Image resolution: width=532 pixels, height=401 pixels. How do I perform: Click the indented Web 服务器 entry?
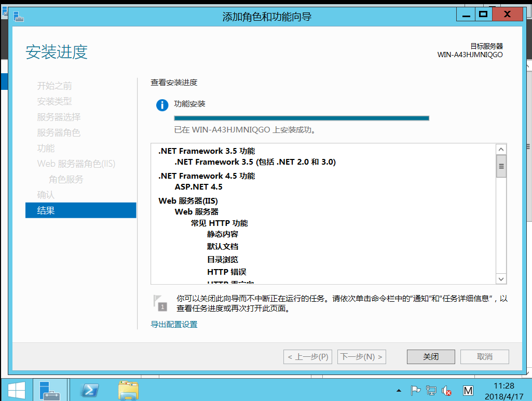coord(196,212)
